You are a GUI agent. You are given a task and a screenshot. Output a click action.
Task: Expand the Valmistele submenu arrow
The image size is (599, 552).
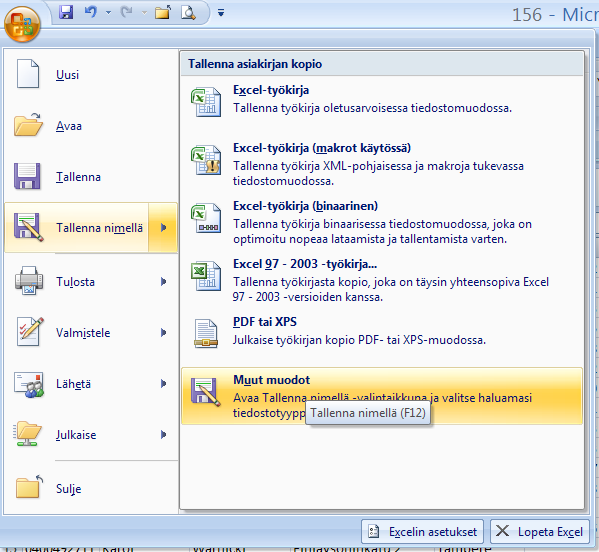click(x=164, y=332)
